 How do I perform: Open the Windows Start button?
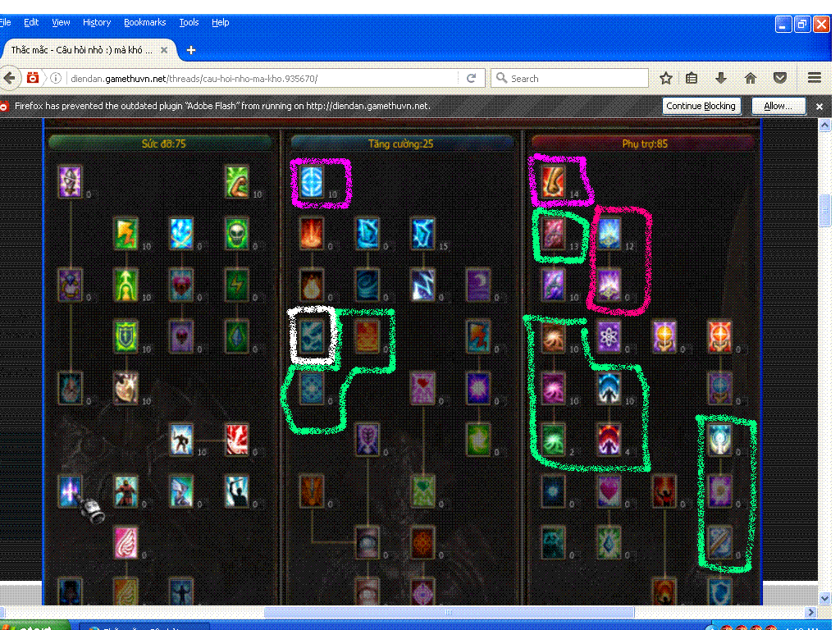pos(34,626)
